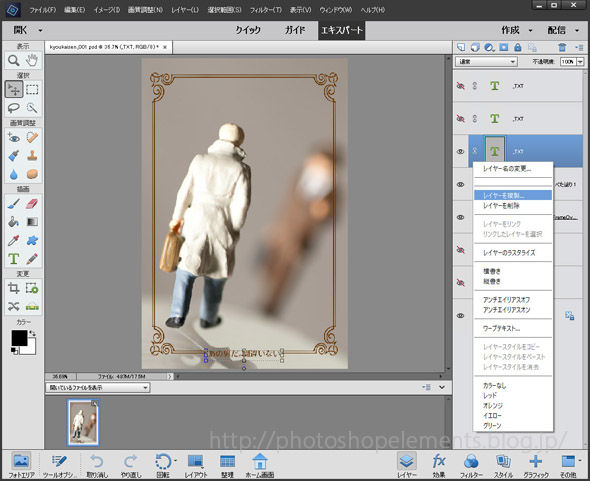Viewport: 590px width, 481px height.
Task: Select the Sponge tool
Action: pos(32,174)
